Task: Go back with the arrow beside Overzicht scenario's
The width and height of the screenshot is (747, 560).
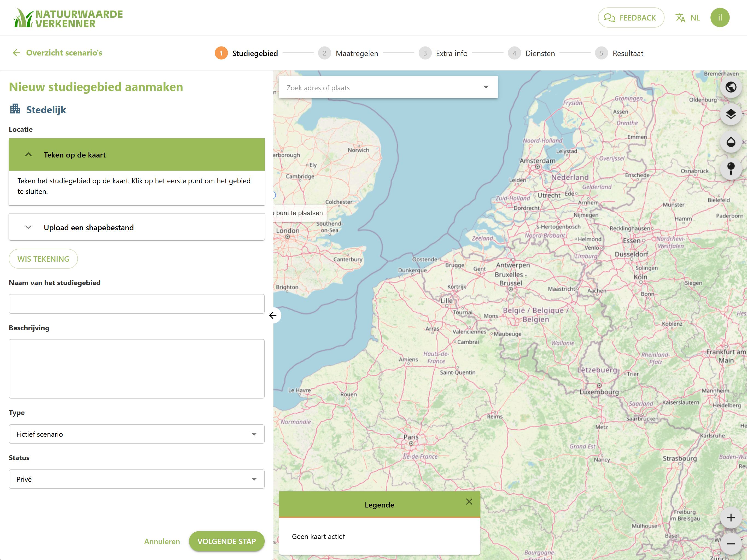Action: pos(16,53)
